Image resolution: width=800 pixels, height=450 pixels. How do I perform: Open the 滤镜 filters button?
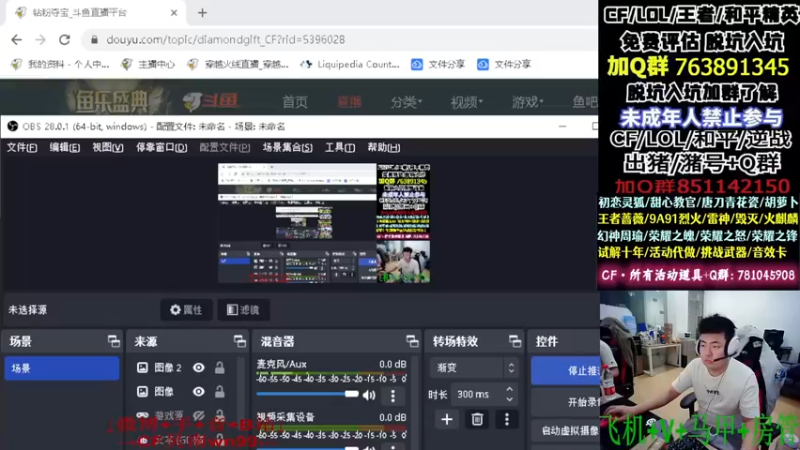click(x=243, y=310)
